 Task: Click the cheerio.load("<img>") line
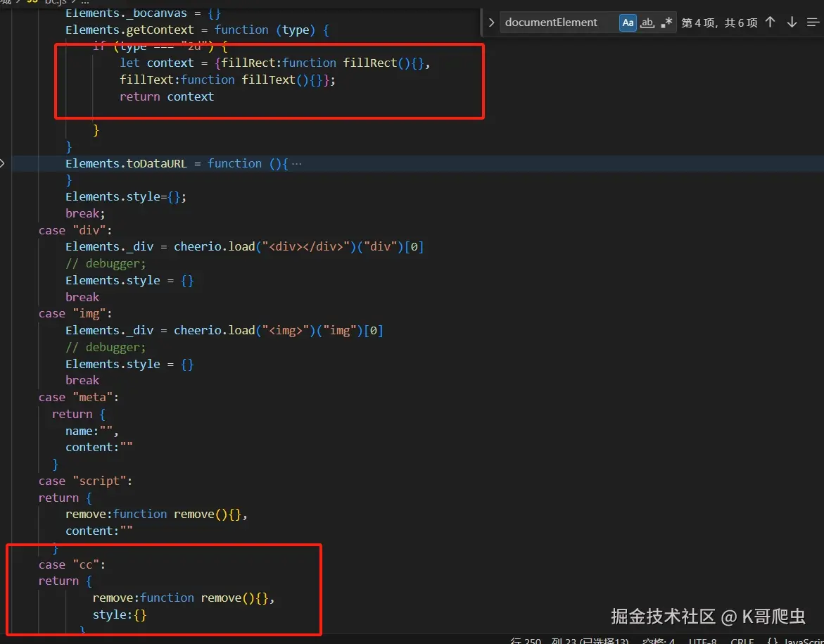point(224,331)
